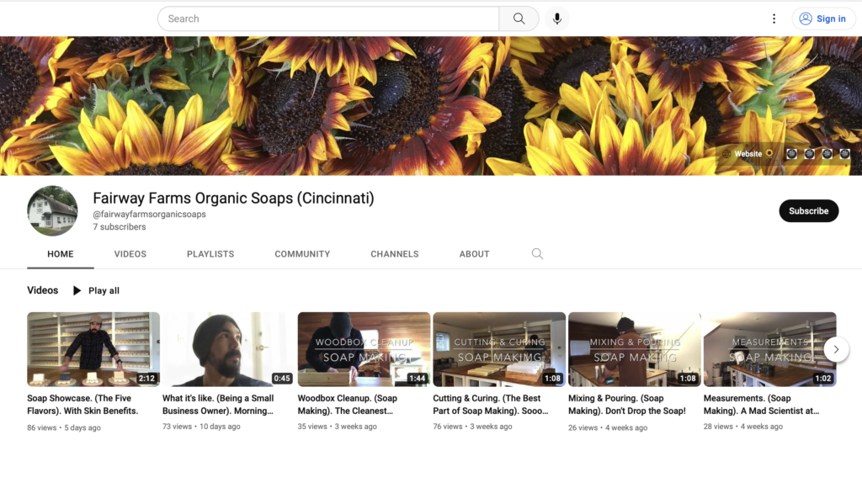Open the Soap Showcase video thumbnail
Image resolution: width=862 pixels, height=504 pixels.
click(93, 349)
